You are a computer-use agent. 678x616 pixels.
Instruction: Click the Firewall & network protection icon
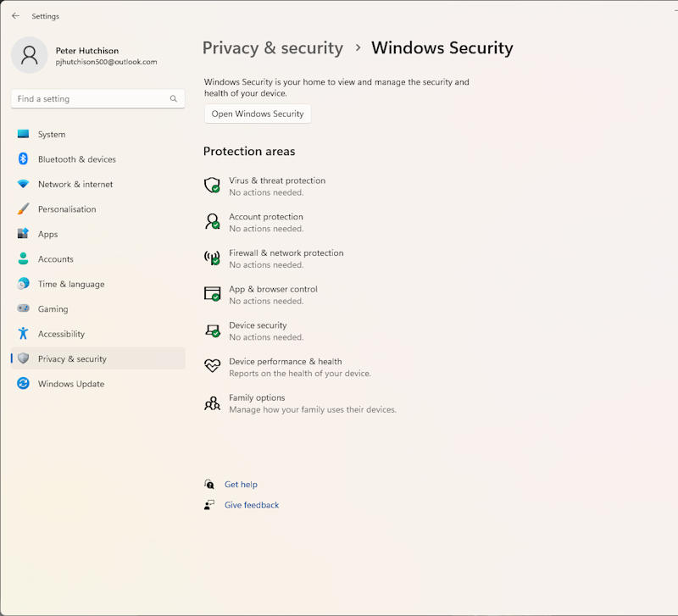tap(212, 258)
